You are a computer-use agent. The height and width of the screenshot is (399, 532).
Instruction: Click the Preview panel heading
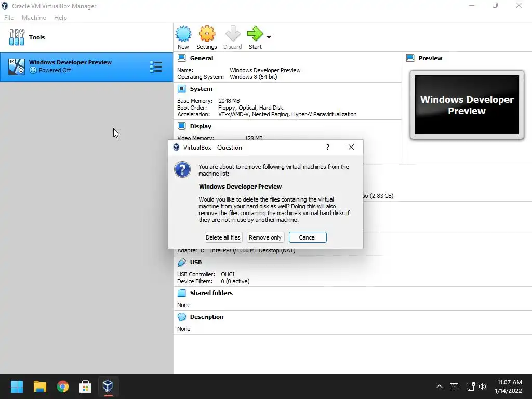(x=430, y=58)
